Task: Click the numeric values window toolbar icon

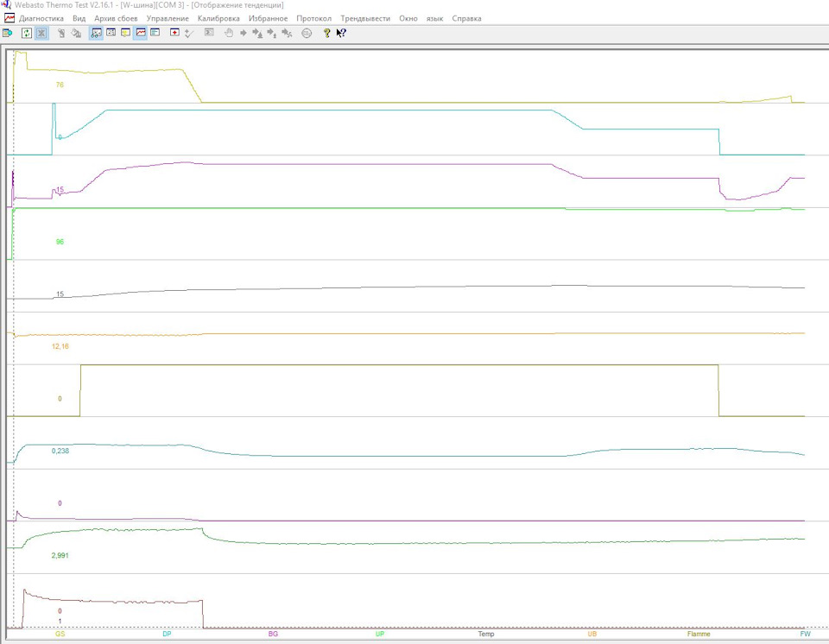Action: click(x=111, y=33)
